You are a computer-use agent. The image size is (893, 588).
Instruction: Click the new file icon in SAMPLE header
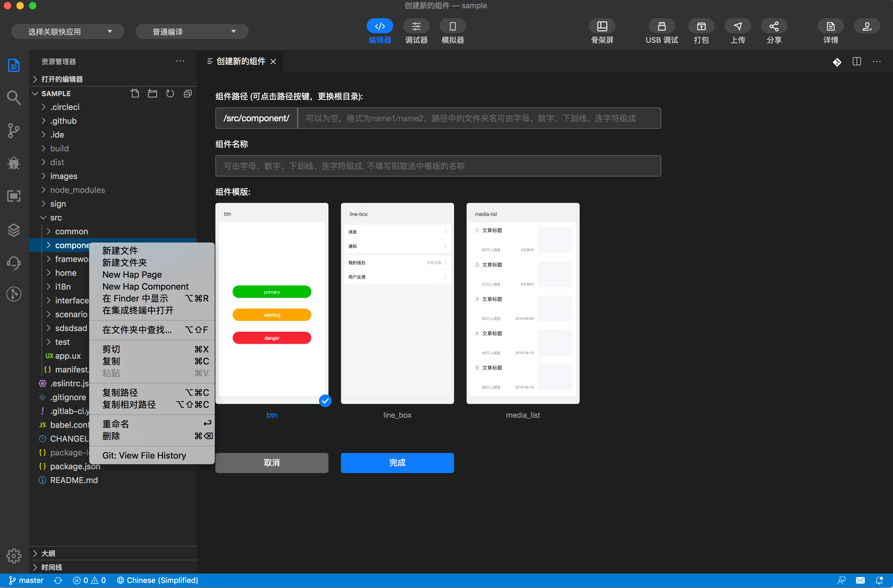coord(135,93)
